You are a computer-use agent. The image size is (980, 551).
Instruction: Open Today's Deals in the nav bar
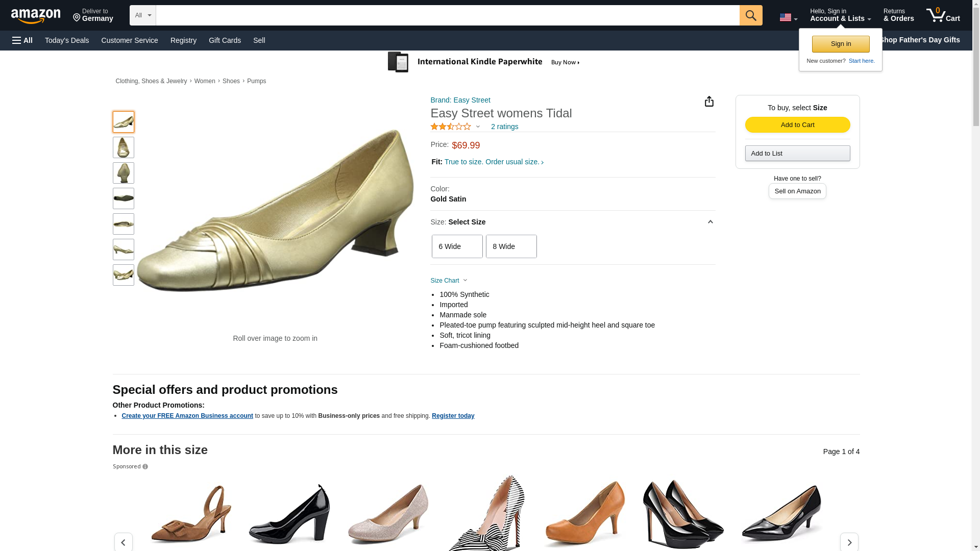point(67,40)
